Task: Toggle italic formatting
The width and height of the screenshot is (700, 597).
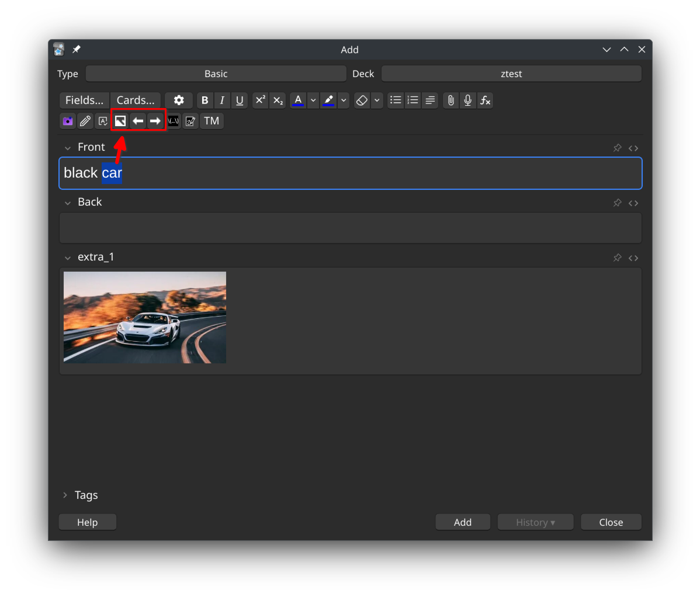Action: (222, 100)
